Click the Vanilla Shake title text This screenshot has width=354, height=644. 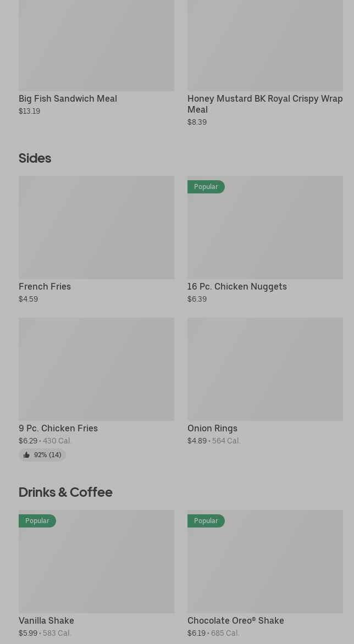coord(46,620)
